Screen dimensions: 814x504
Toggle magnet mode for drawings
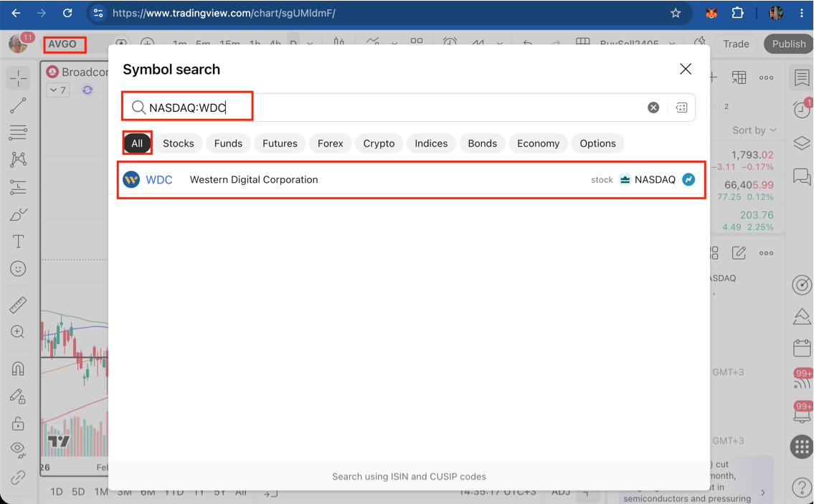(x=18, y=369)
